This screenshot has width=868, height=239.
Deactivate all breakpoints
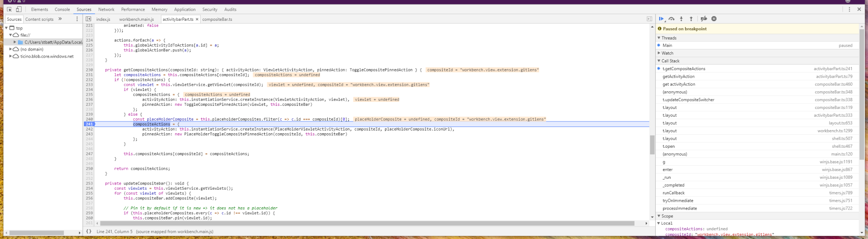click(x=704, y=19)
